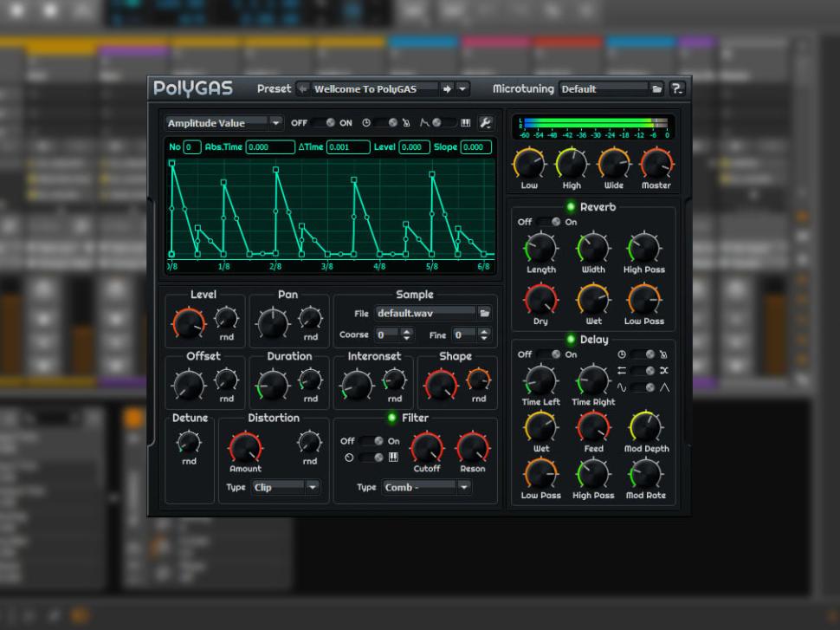The width and height of the screenshot is (840, 630).
Task: Browse for a sample file via folder icon
Action: 485,313
